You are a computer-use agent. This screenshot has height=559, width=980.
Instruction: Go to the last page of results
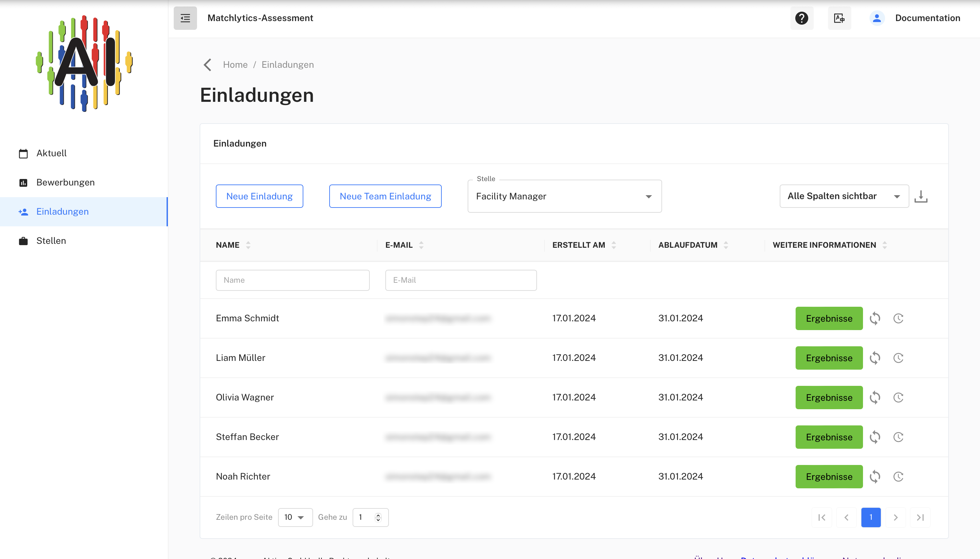920,517
